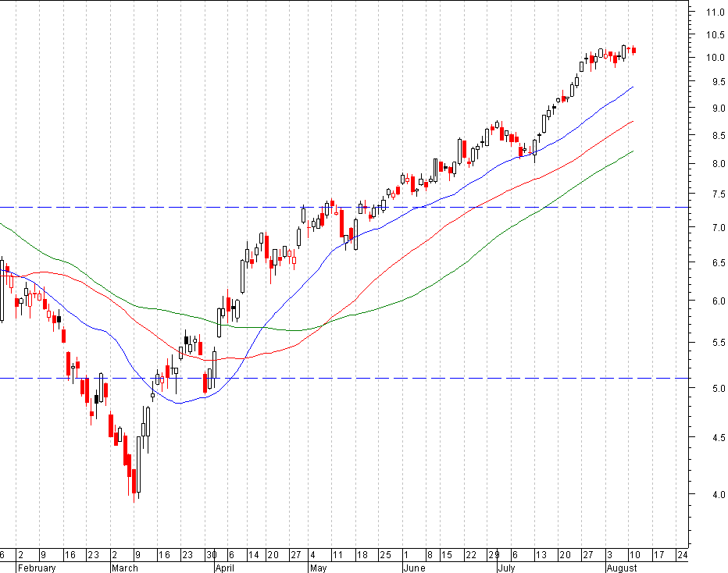Select the March month label
728x573 pixels.
[x=125, y=568]
